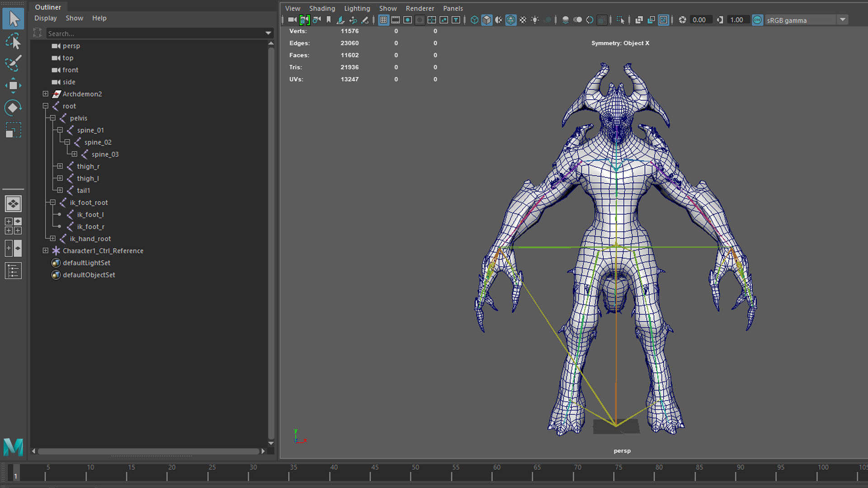868x488 pixels.
Task: Click the Image Plane icon
Action: [340, 20]
